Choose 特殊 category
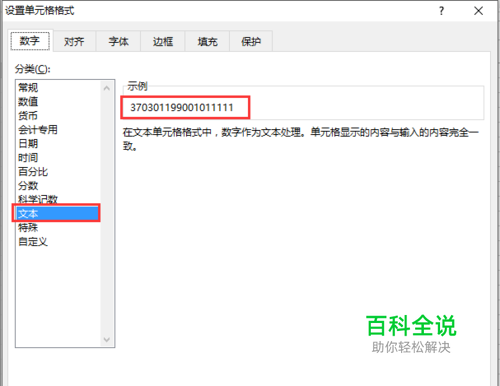 (x=28, y=228)
